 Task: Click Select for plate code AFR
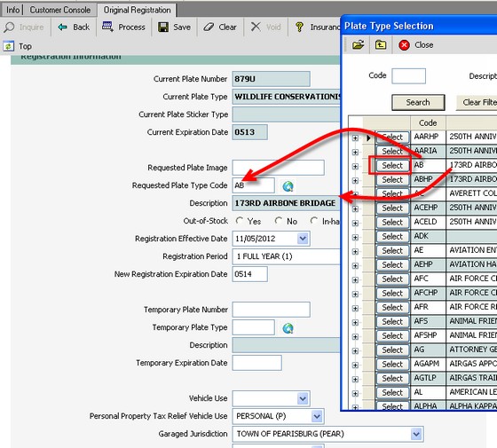(392, 308)
